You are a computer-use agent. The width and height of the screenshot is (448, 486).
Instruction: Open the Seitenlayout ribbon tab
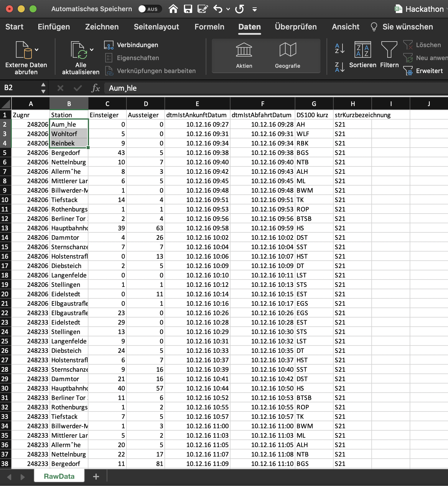pos(156,27)
